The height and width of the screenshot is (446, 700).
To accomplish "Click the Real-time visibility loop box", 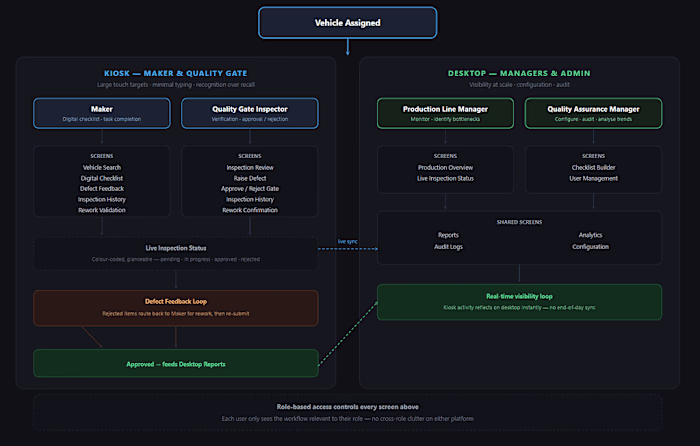I will click(x=519, y=302).
